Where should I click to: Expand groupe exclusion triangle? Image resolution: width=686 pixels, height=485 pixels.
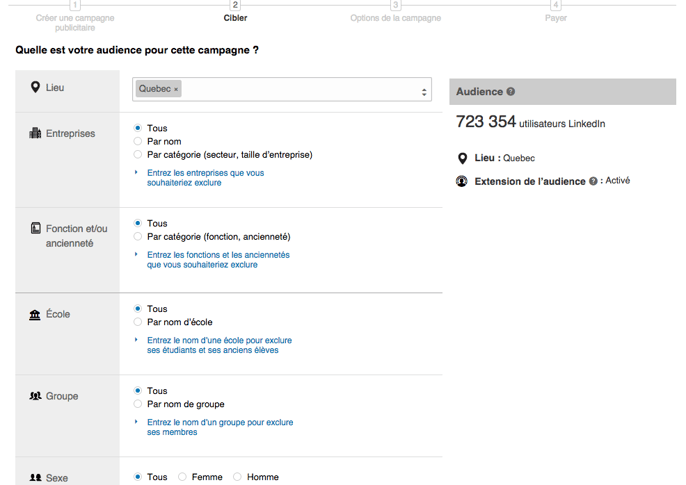[x=136, y=422]
